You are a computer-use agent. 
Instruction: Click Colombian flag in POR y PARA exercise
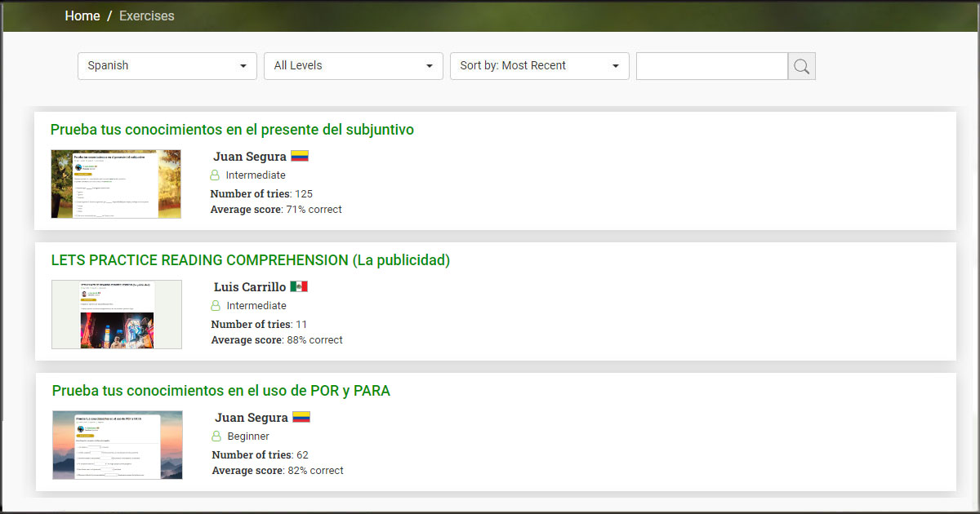(301, 417)
